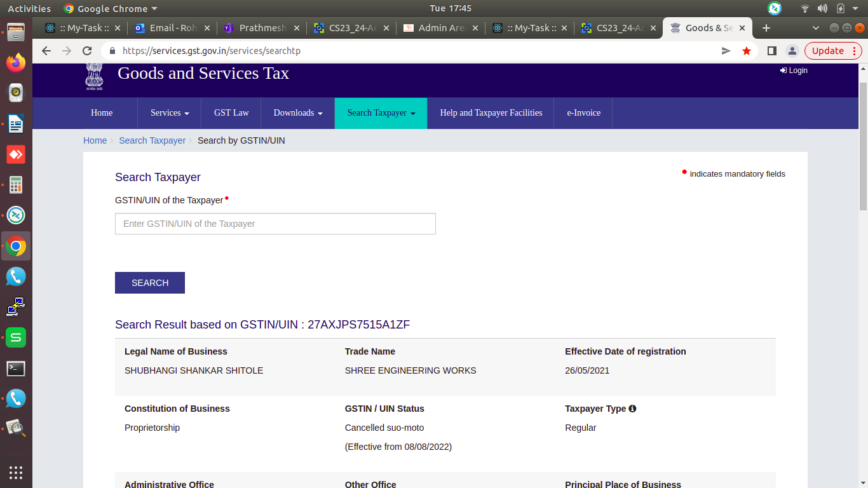Screen dimensions: 868x488
Task: Click the GSTIN/UIN of the Taxpayer input field
Action: 275,224
